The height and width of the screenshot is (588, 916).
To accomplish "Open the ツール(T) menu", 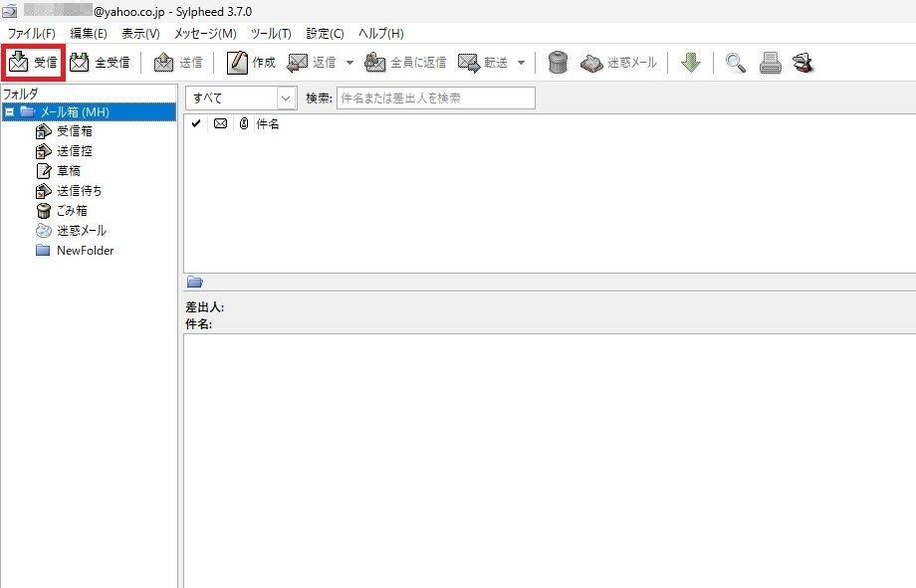I will coord(271,34).
